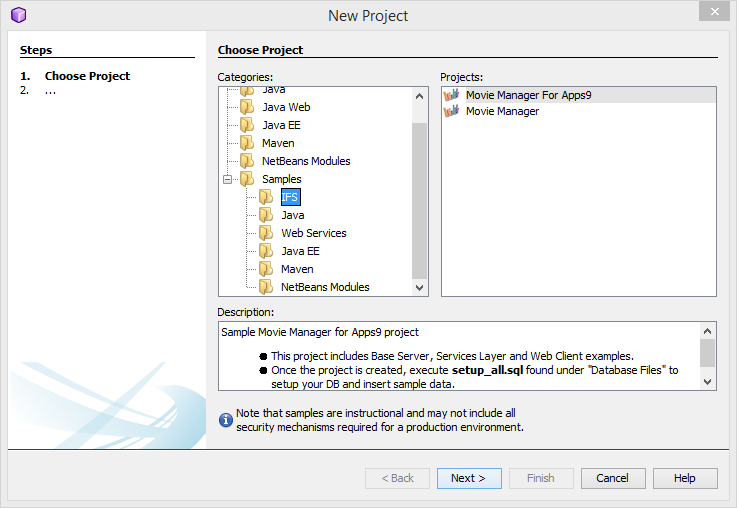Click the Categories scrollbar thumb
Image resolution: width=737 pixels, height=508 pixels.
click(x=420, y=201)
